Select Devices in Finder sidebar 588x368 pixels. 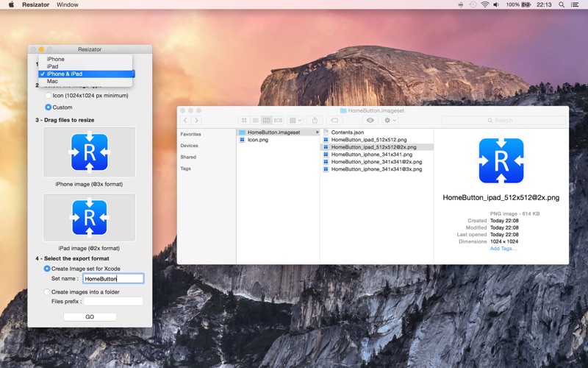pos(190,146)
